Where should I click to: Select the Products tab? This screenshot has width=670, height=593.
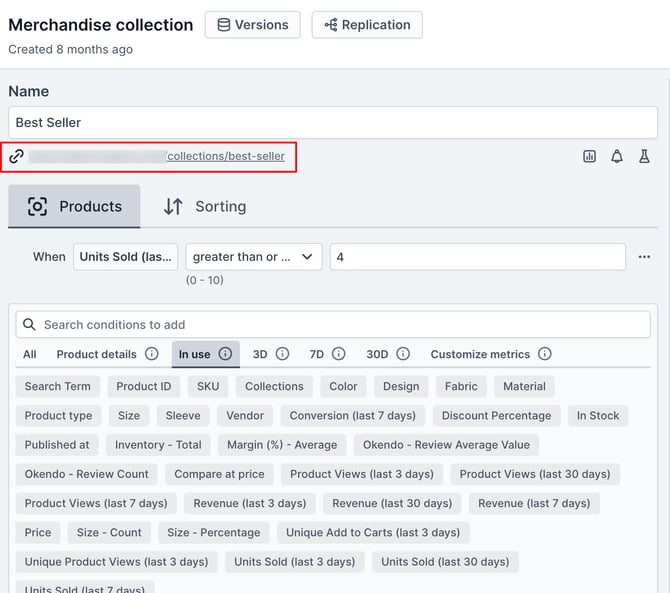(x=75, y=207)
